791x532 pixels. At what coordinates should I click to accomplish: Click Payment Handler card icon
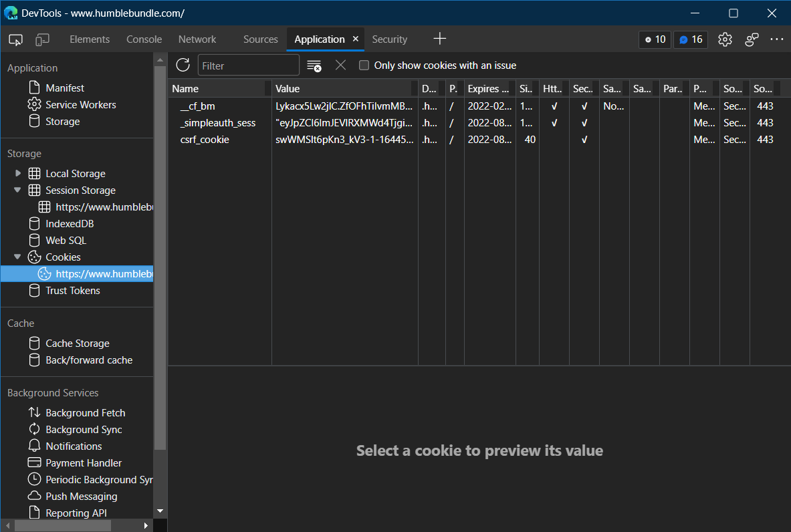(34, 462)
